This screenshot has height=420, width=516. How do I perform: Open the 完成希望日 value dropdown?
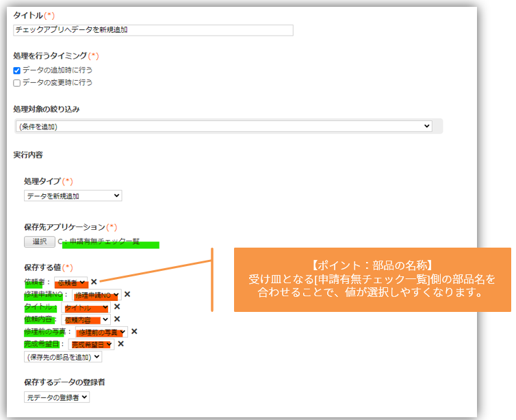pos(91,344)
